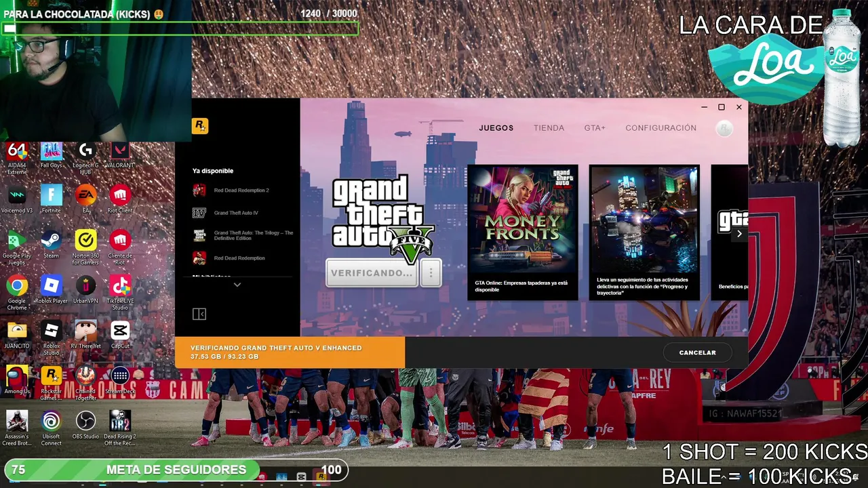Open the TIENDA tab
868x488 pixels.
[x=549, y=128]
